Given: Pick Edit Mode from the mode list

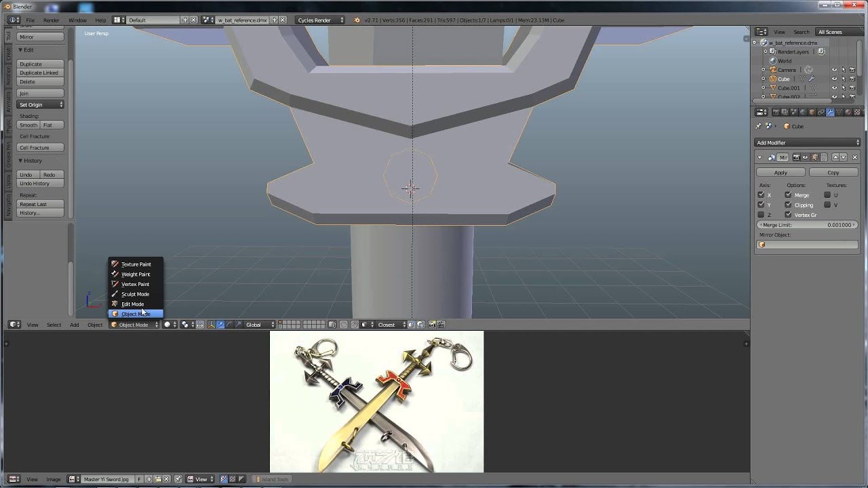Looking at the screenshot, I should [x=136, y=304].
